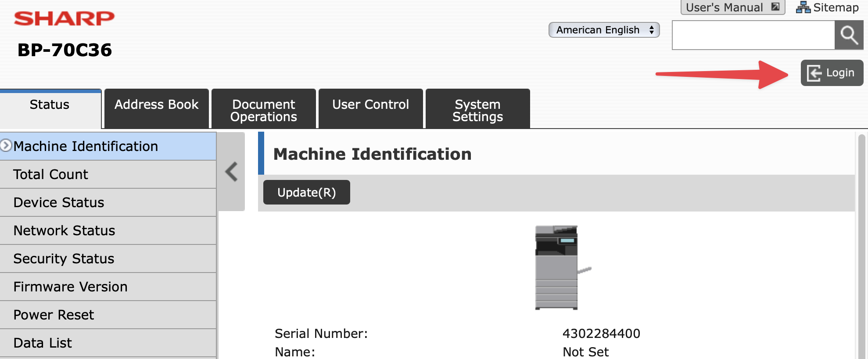Click the printer machine image

560,267
